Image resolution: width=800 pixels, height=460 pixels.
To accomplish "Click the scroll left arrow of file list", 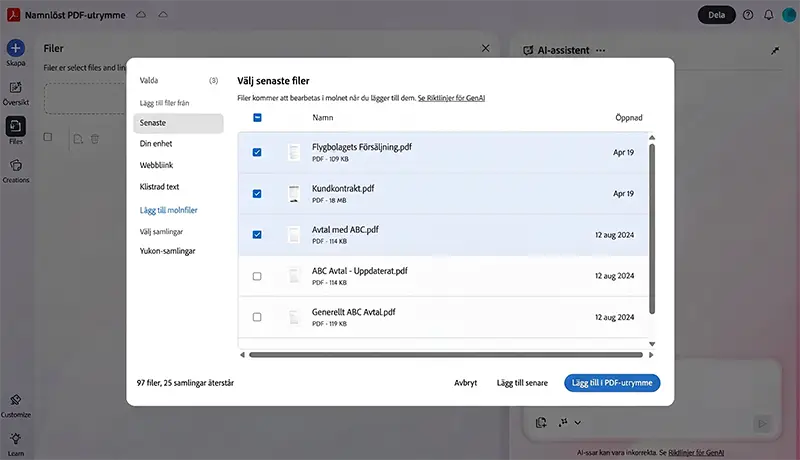I will 242,354.
